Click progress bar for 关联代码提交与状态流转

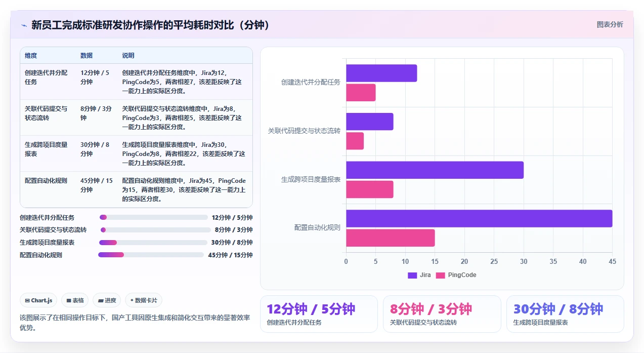tap(155, 230)
